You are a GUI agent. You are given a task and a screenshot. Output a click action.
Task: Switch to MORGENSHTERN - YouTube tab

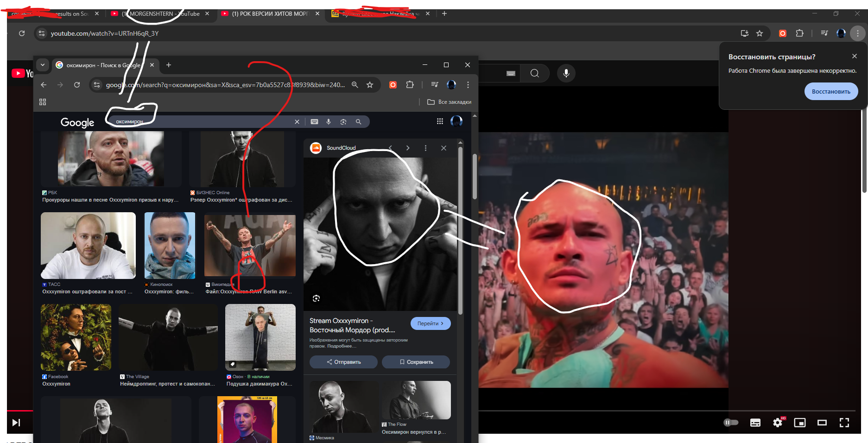tap(161, 14)
